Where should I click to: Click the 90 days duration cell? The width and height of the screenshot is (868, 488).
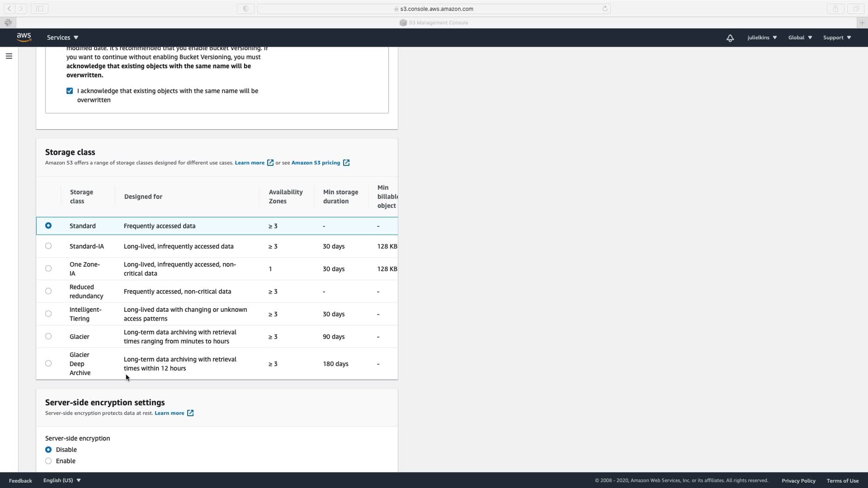click(x=334, y=336)
